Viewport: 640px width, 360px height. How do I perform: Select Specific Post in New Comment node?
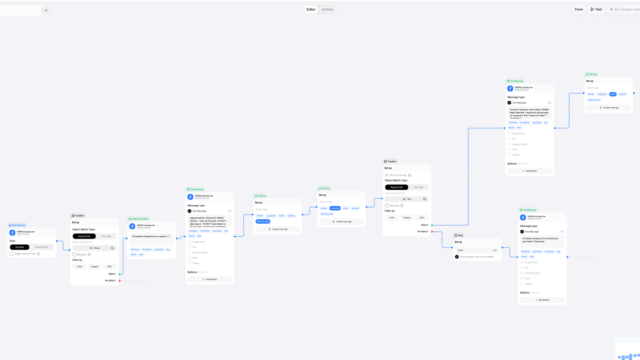42,247
